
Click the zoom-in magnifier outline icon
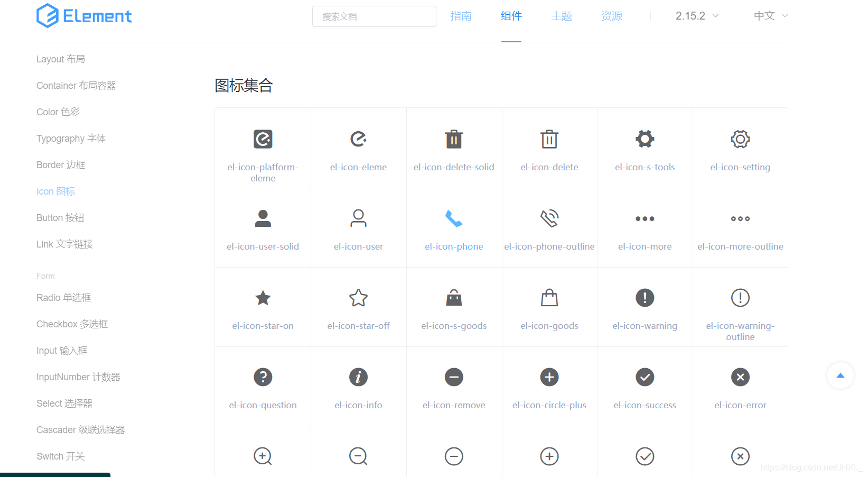click(263, 456)
